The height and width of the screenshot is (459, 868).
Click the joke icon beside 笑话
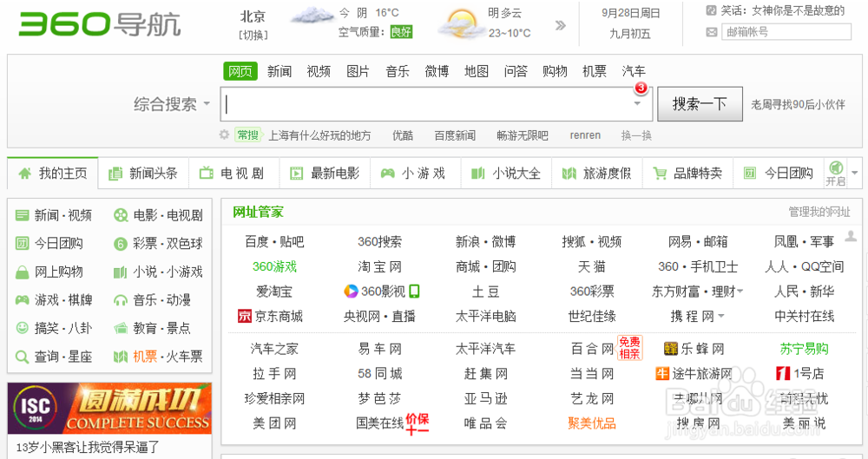click(x=712, y=10)
